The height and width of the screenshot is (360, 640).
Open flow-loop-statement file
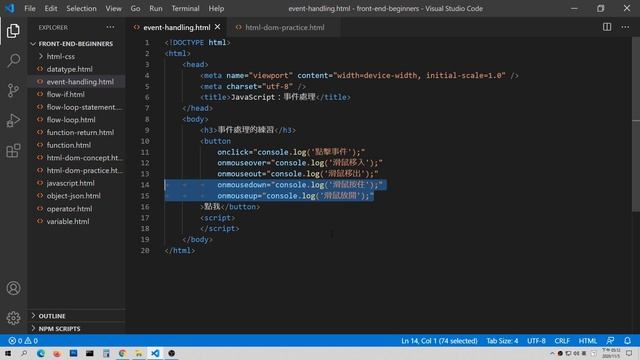(x=84, y=107)
